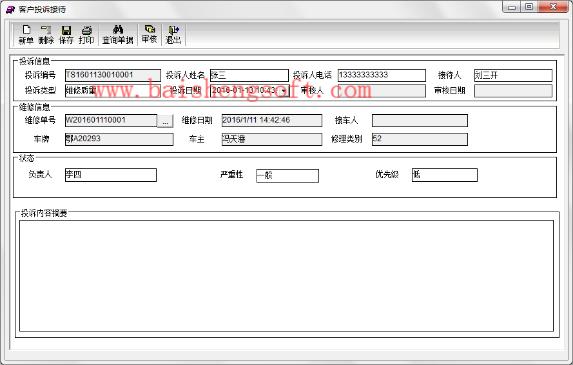Edit the complainant phone field 13333333333

(382, 75)
